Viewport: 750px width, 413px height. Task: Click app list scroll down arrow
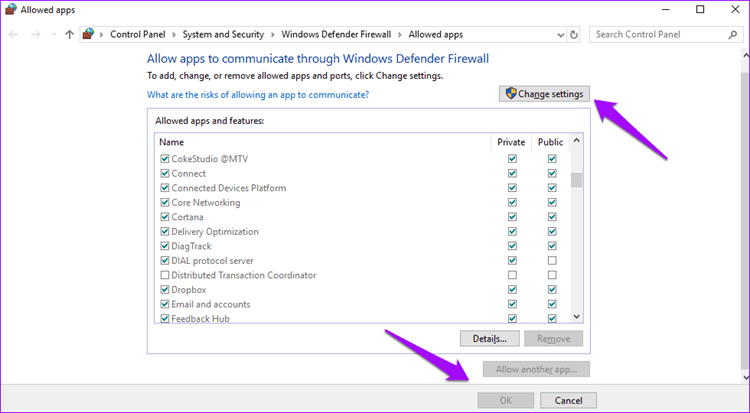(x=576, y=317)
